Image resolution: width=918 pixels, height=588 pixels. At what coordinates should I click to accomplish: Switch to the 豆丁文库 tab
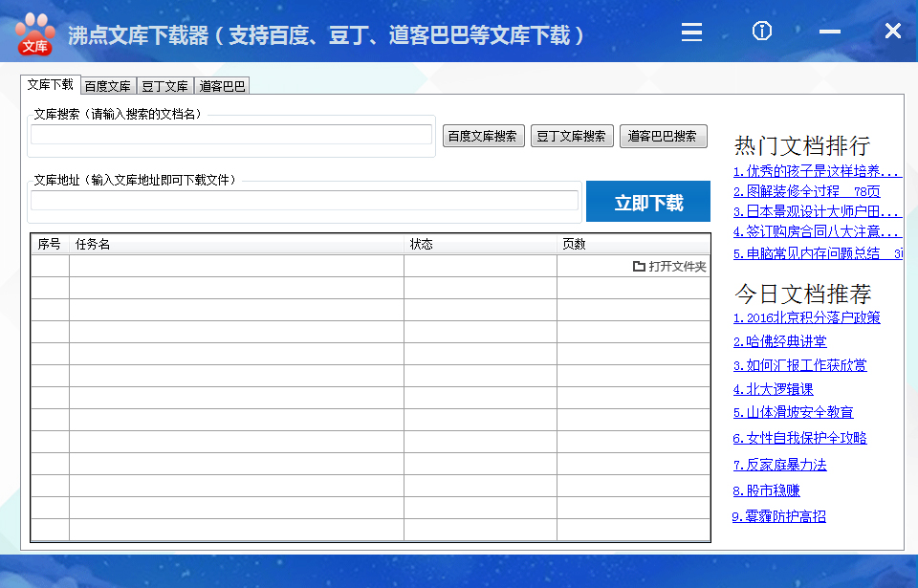click(165, 86)
